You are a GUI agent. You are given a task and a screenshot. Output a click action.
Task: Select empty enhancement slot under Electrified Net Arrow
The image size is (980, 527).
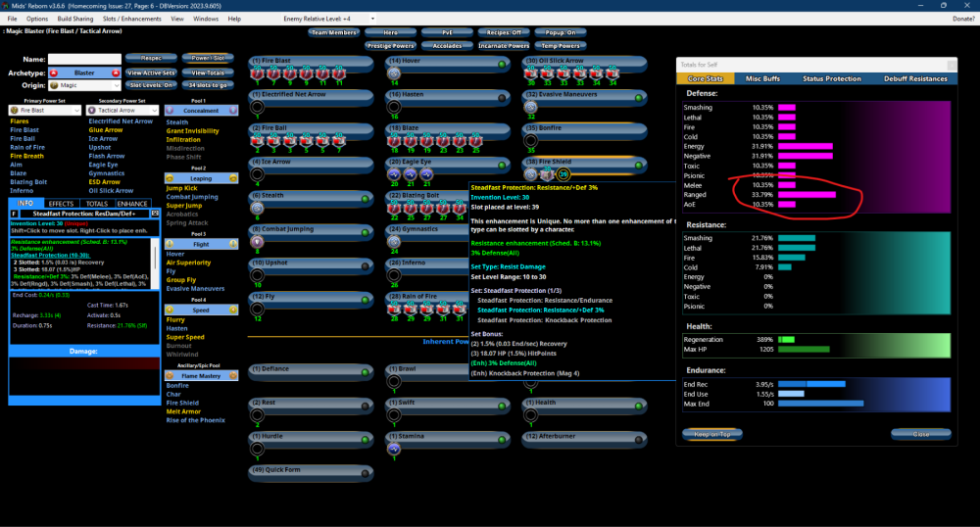click(x=257, y=106)
